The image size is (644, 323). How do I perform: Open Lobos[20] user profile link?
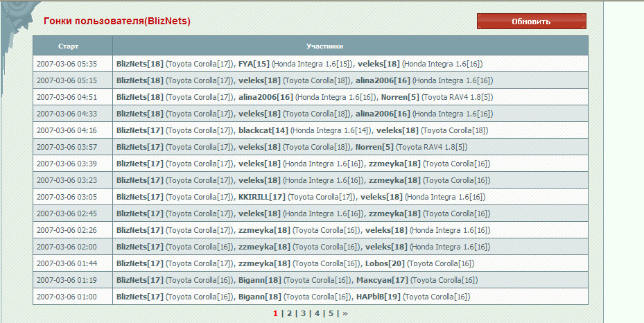(x=385, y=263)
